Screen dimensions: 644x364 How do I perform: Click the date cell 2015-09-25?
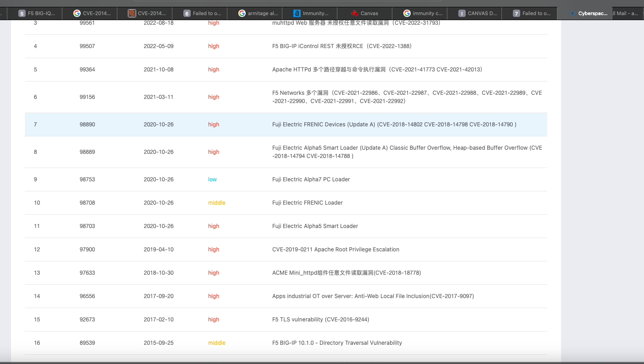click(x=159, y=343)
